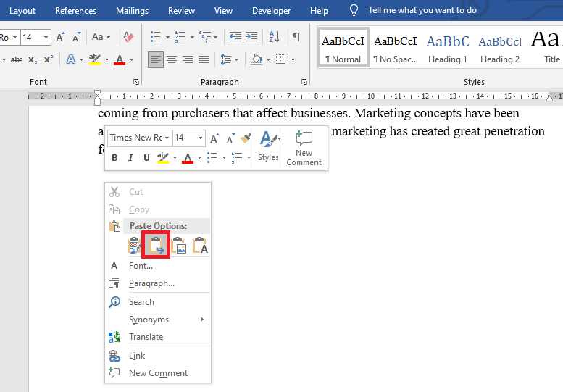Apply yellow text highlight in ribbon
Viewport: 563px width, 392px height.
(95, 59)
